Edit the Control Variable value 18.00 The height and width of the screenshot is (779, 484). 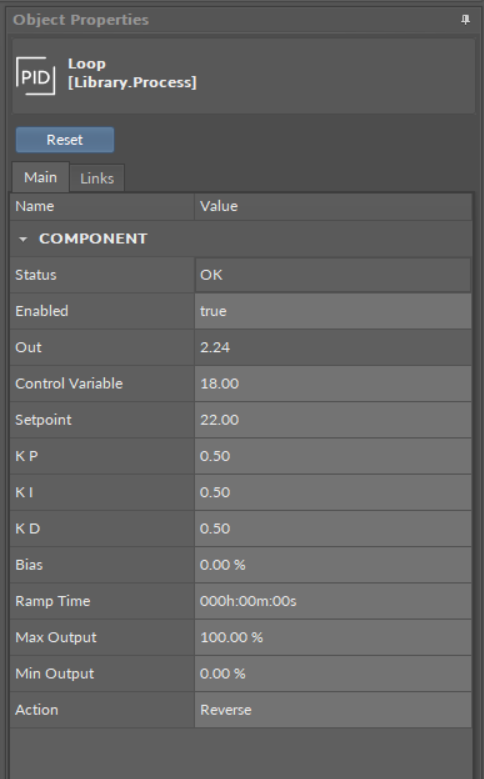tap(333, 384)
